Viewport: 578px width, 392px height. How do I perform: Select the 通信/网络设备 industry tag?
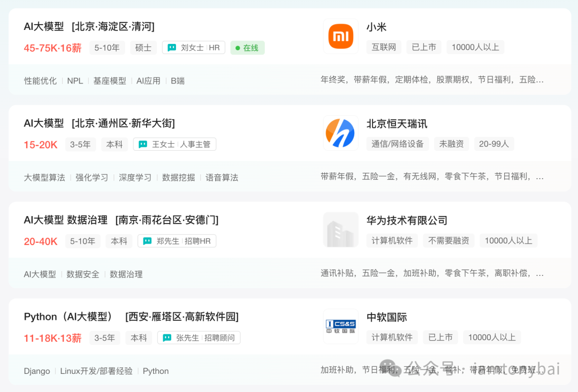(397, 144)
